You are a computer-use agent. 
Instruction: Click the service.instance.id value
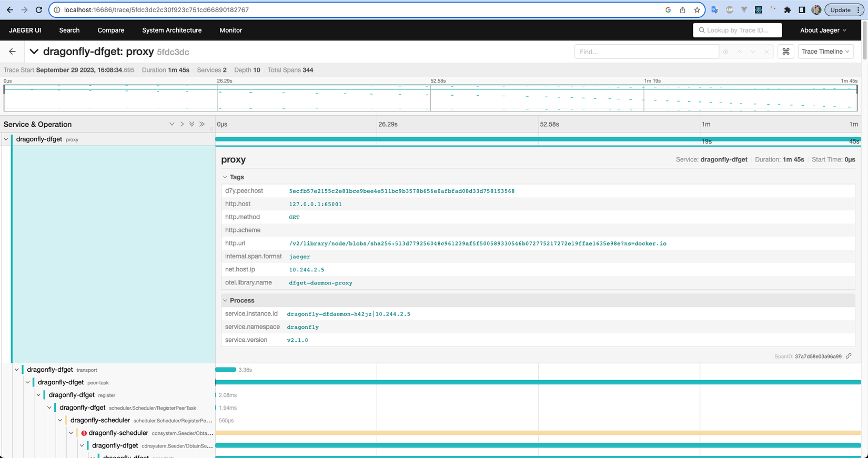[348, 314]
